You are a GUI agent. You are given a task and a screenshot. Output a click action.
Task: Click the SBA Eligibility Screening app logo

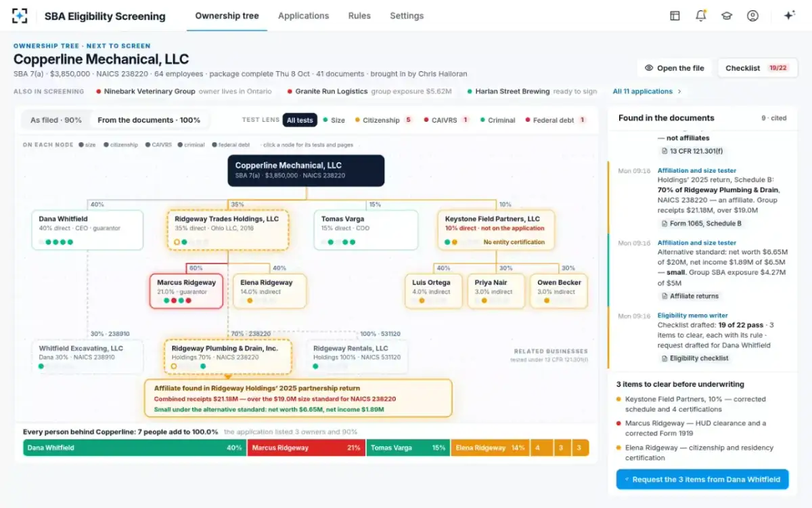(20, 16)
